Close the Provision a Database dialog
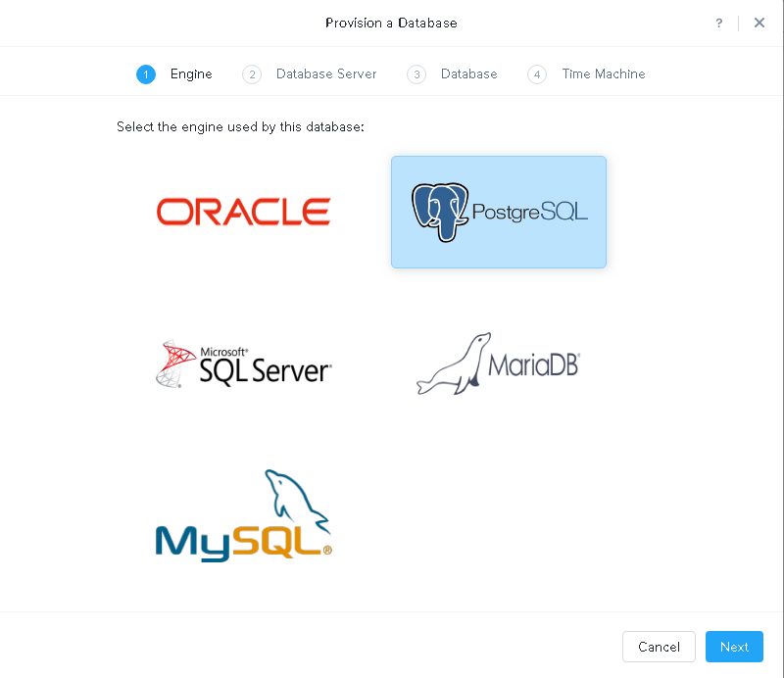The height and width of the screenshot is (678, 784). pos(759,23)
